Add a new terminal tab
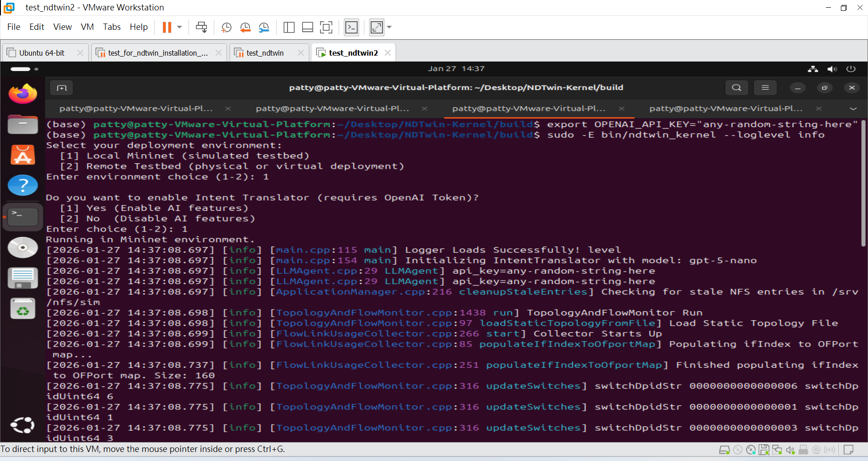 [62, 88]
